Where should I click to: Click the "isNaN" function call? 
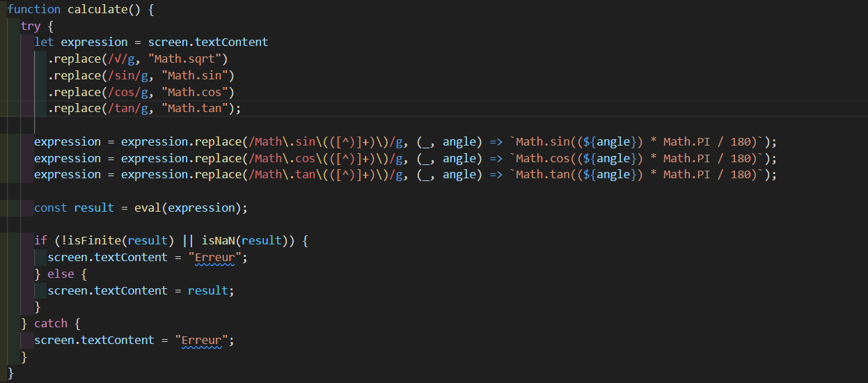[218, 241]
